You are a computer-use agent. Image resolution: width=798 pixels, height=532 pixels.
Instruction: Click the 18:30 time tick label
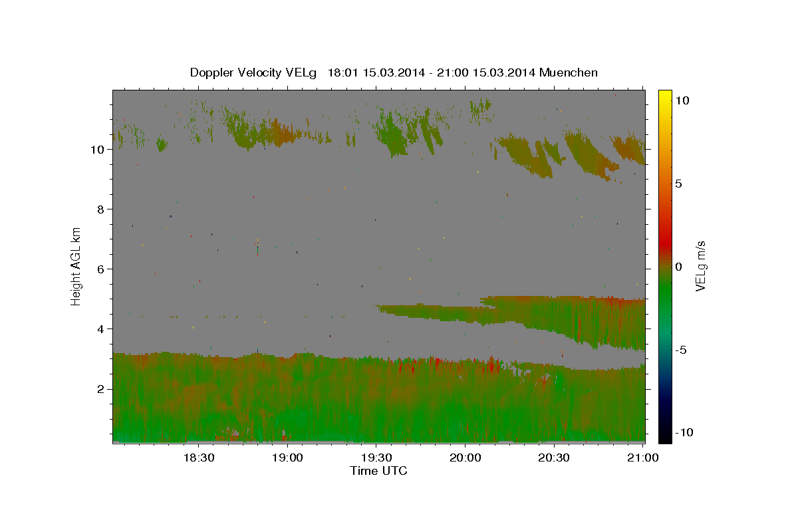click(198, 458)
